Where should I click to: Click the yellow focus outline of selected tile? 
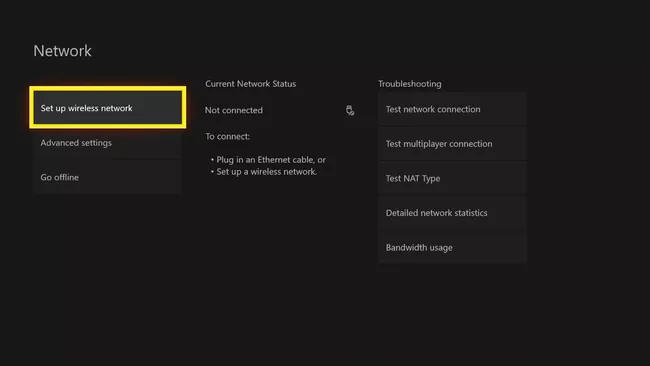(108, 89)
